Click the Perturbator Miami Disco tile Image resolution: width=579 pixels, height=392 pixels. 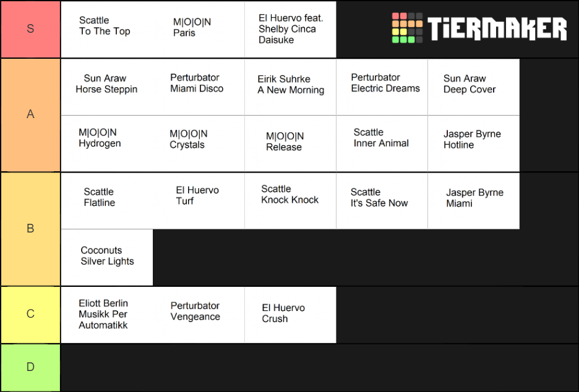click(199, 87)
